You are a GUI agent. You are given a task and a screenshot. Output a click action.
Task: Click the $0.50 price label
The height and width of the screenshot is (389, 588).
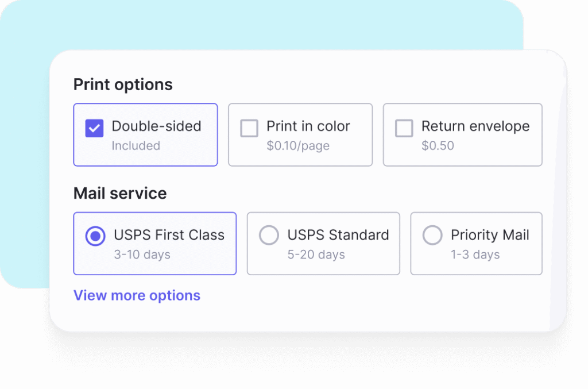coord(438,147)
